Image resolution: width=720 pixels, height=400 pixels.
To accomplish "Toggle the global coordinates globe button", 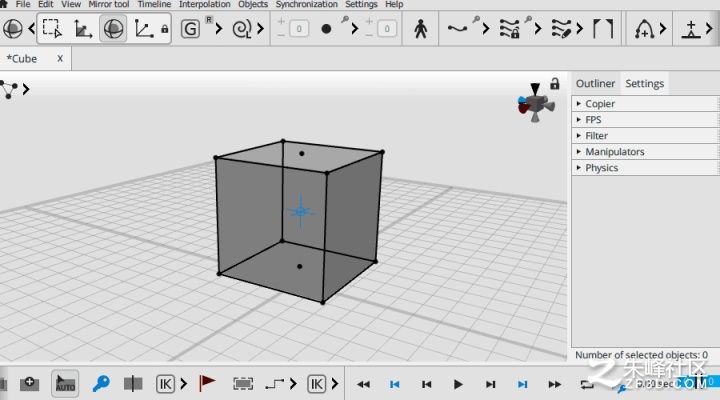I will pyautogui.click(x=113, y=28).
